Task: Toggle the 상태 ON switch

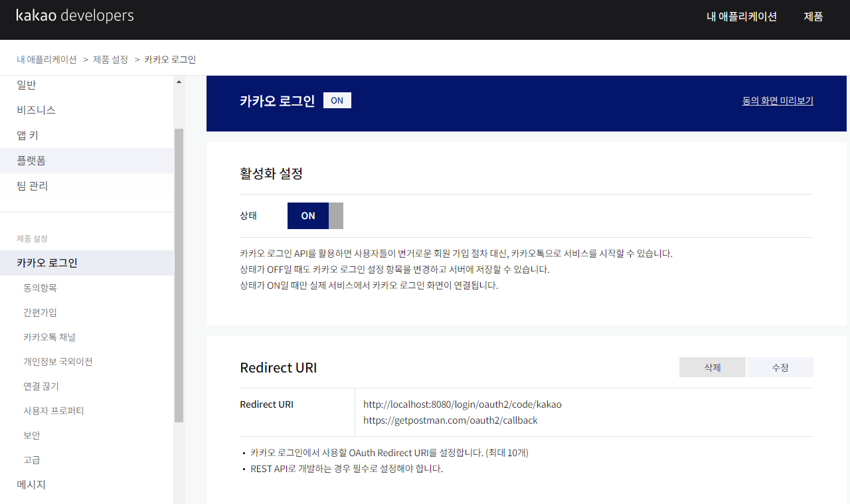Action: click(x=315, y=216)
